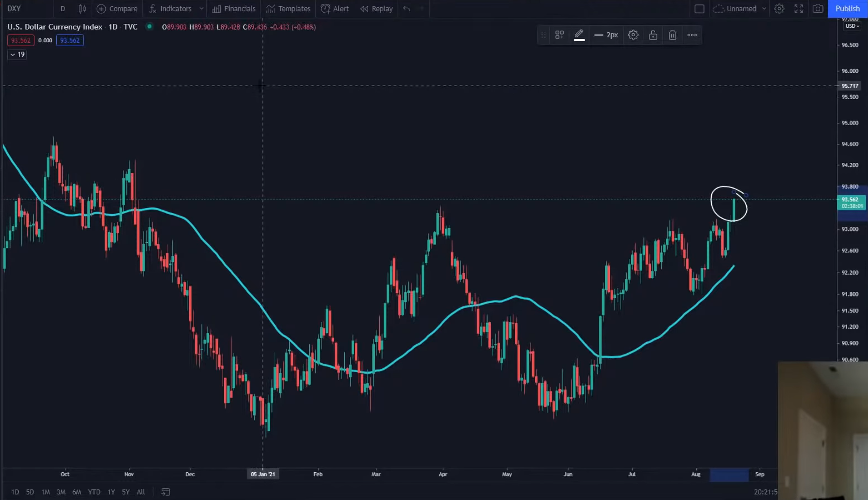Click the green market status dot
This screenshot has width=868, height=500.
pyautogui.click(x=149, y=26)
